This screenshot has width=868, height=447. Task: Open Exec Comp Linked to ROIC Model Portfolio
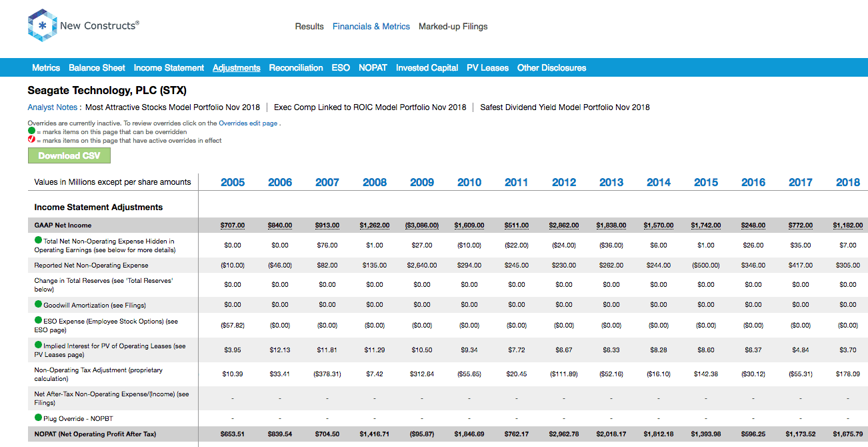(370, 107)
